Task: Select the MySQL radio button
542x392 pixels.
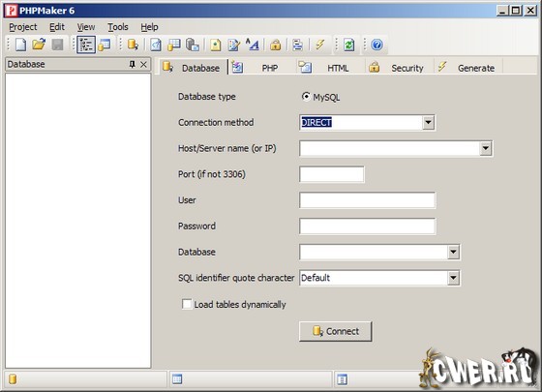Action: 306,97
